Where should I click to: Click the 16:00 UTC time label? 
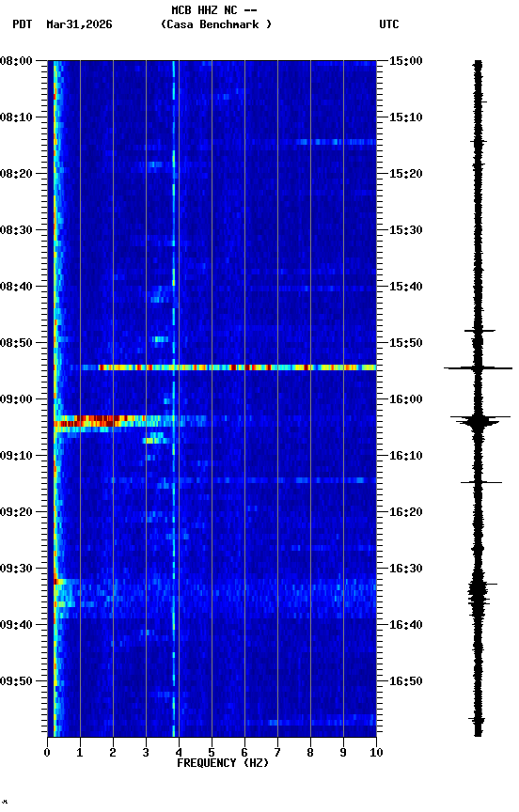pyautogui.click(x=406, y=399)
